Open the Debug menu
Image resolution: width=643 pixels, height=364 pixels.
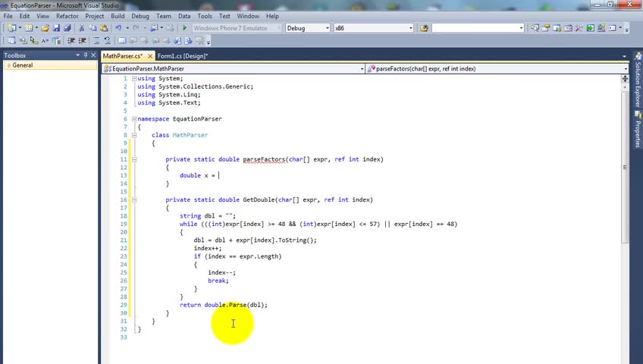pyautogui.click(x=140, y=16)
